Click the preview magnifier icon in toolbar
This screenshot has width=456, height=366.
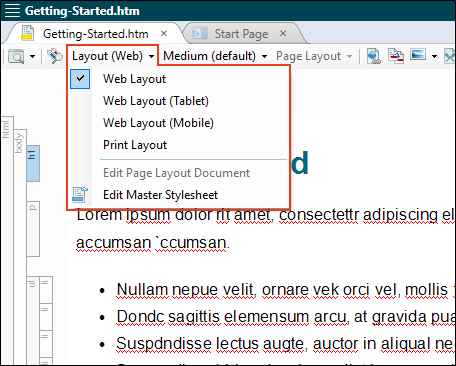(16, 56)
